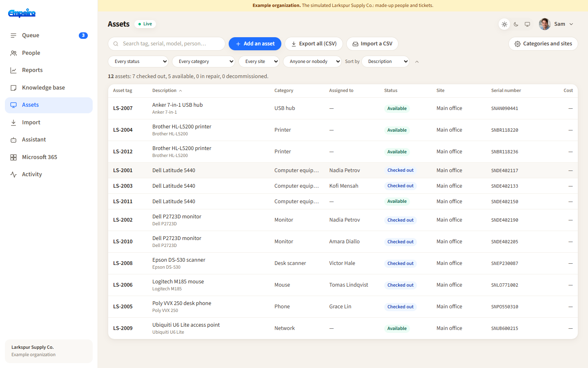588x368 pixels.
Task: Click Add an asset button
Action: pyautogui.click(x=255, y=44)
